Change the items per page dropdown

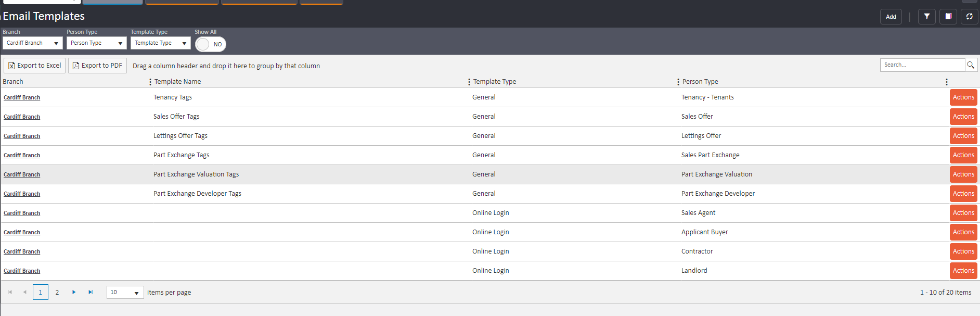(125, 293)
